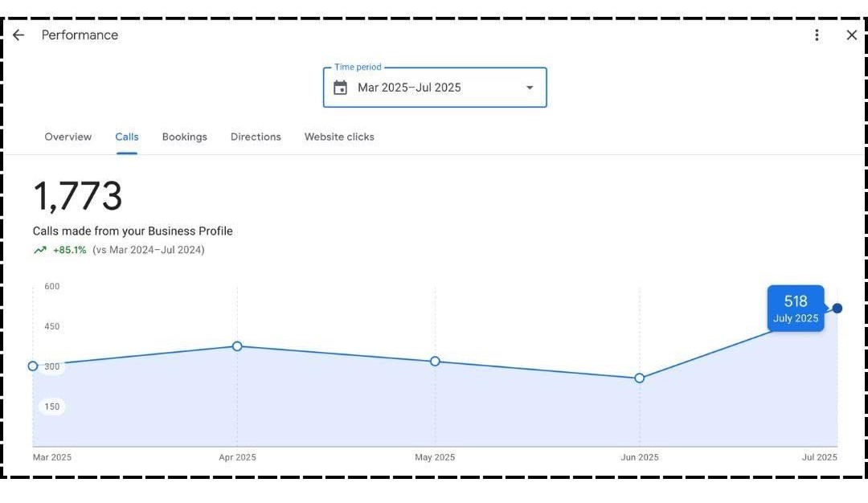Image resolution: width=868 pixels, height=503 pixels.
Task: Go to the Directions tab
Action: 256,137
